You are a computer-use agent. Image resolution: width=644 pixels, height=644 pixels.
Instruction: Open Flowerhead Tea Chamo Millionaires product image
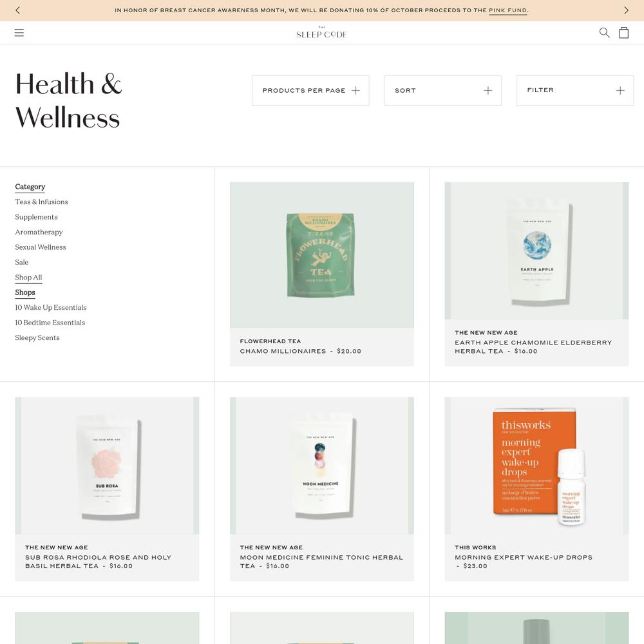pos(321,255)
